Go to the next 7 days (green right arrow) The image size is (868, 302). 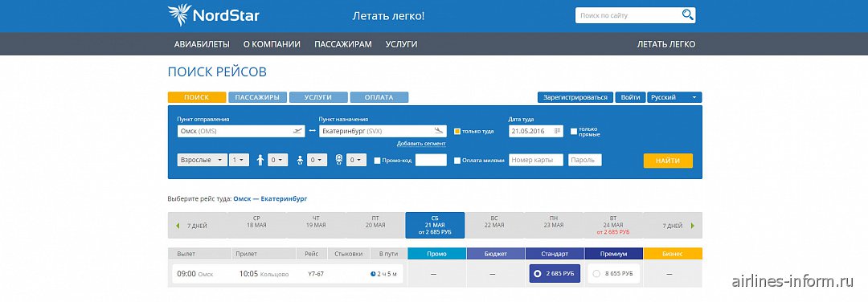pos(693,226)
